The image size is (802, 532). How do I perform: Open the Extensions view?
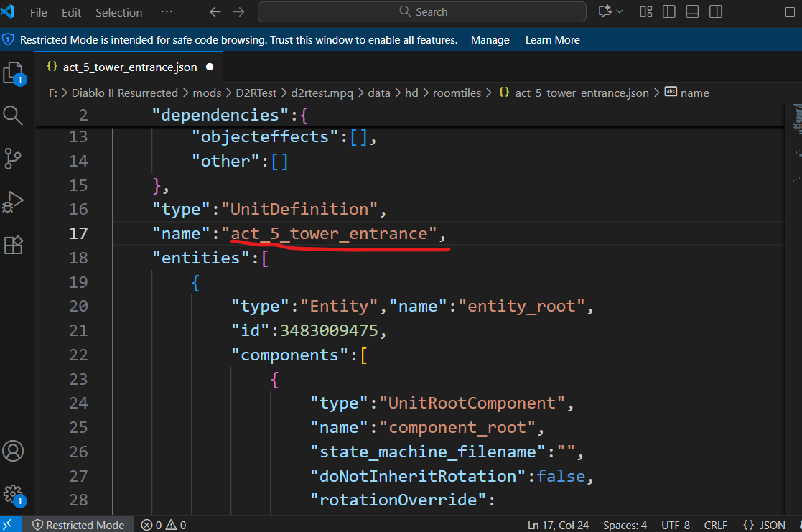point(14,246)
